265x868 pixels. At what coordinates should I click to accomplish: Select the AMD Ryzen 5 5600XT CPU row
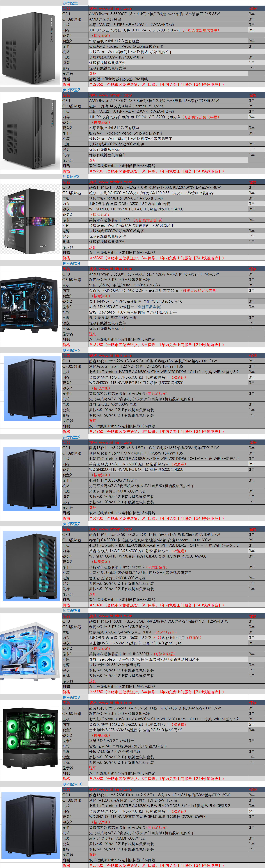(x=163, y=274)
